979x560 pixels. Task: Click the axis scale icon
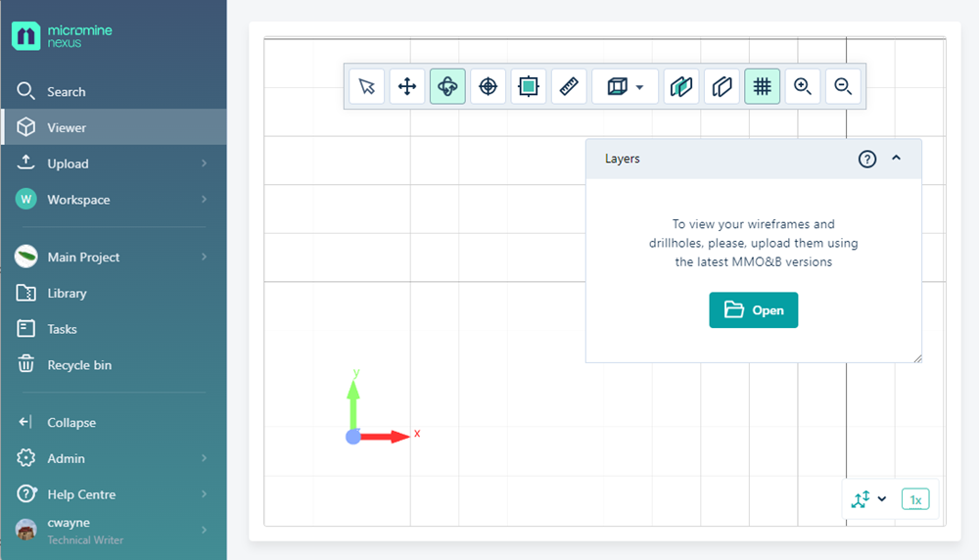(861, 499)
